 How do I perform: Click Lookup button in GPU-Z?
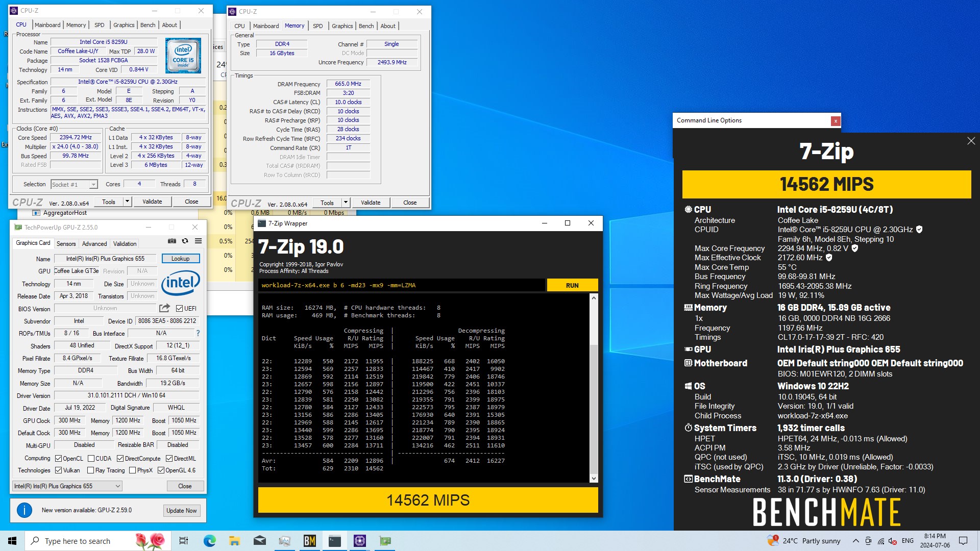[181, 259]
